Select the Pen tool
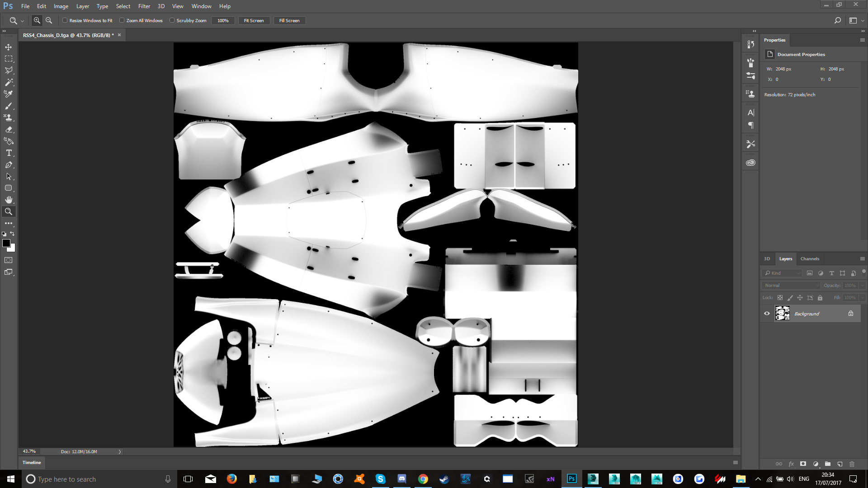The height and width of the screenshot is (488, 868). (x=9, y=164)
